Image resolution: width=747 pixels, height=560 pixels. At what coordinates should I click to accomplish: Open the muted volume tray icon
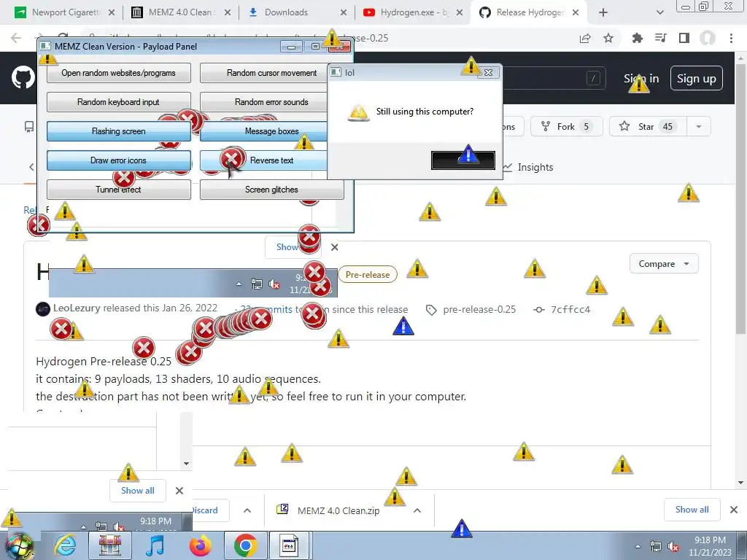673,546
